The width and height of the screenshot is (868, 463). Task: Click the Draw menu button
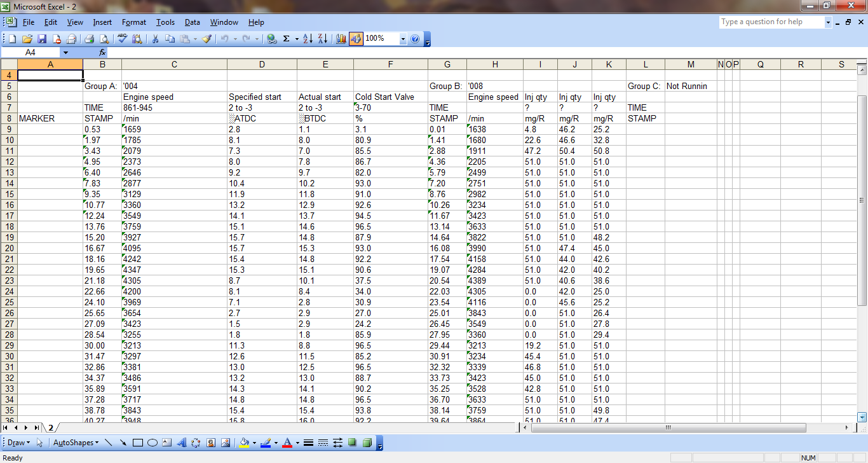pyautogui.click(x=17, y=443)
